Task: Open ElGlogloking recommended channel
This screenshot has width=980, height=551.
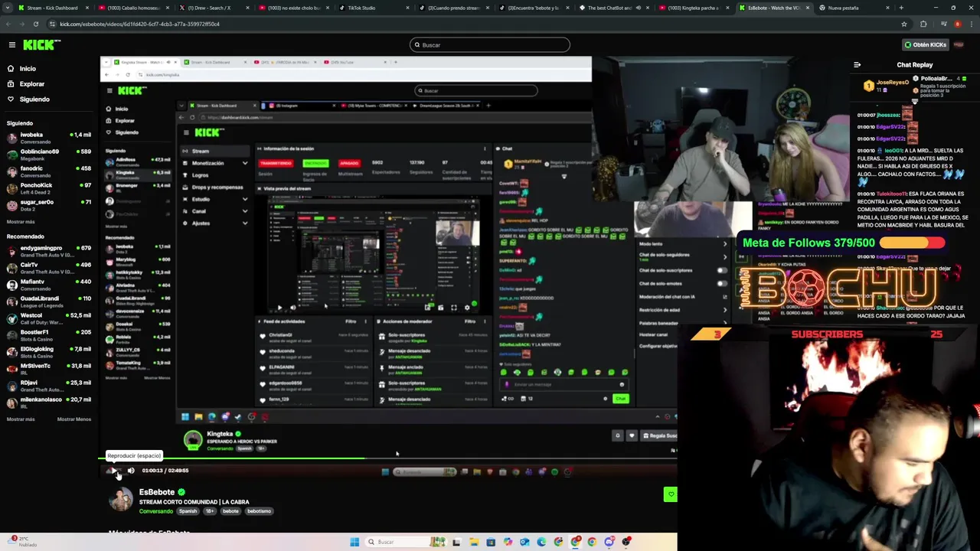Action: coord(49,352)
